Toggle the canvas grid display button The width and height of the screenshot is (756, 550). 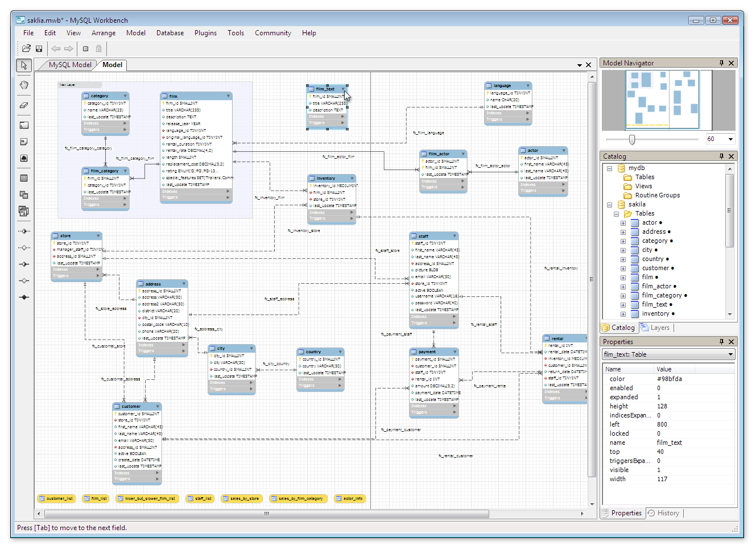[85, 49]
